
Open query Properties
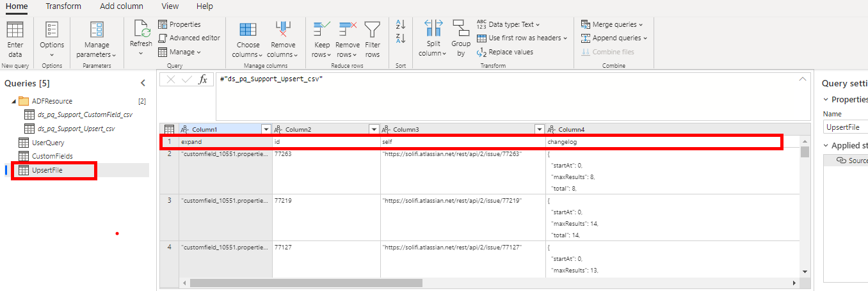coord(179,24)
